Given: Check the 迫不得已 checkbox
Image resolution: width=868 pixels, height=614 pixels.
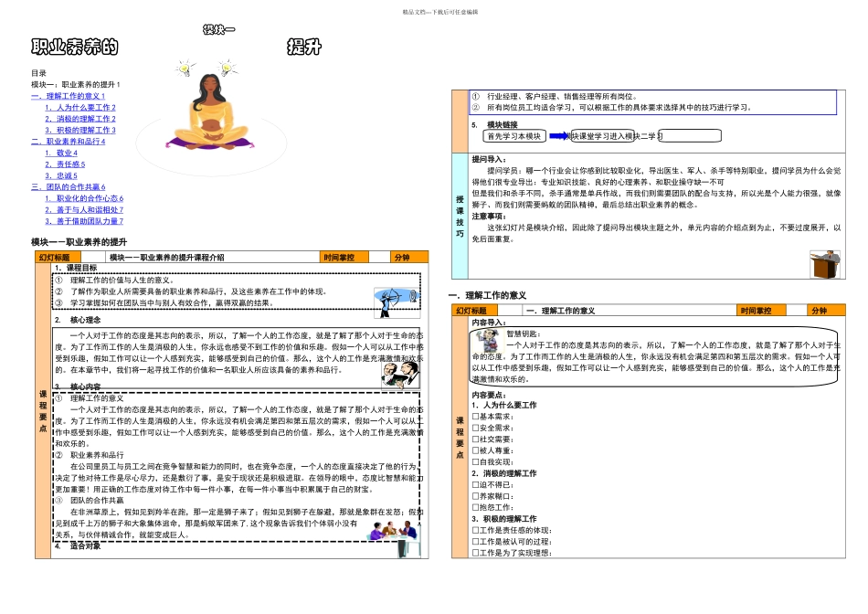Looking at the screenshot, I should pos(475,484).
